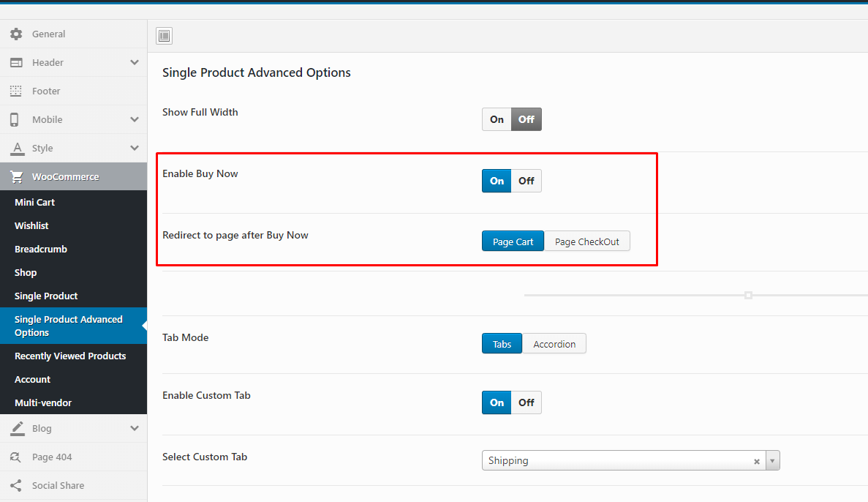Click the slider handle below Buy Now section
This screenshot has height=502, width=868.
click(x=748, y=296)
